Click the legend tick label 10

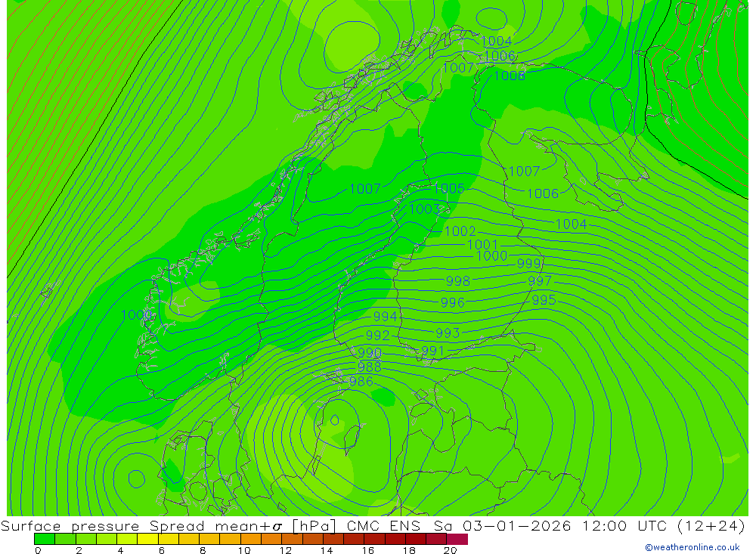pos(244,550)
